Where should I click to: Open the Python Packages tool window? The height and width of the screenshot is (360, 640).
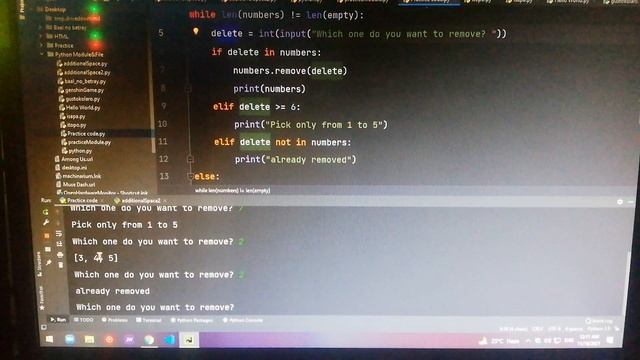tap(192, 320)
